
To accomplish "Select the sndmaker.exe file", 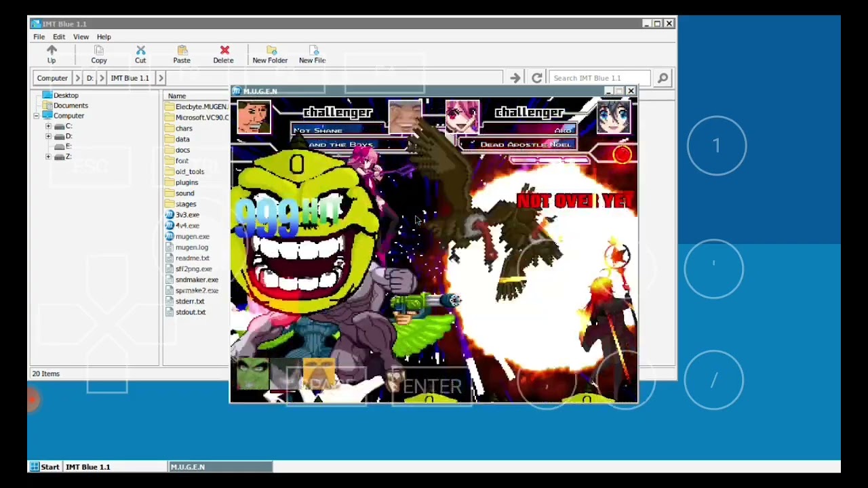I will point(192,280).
